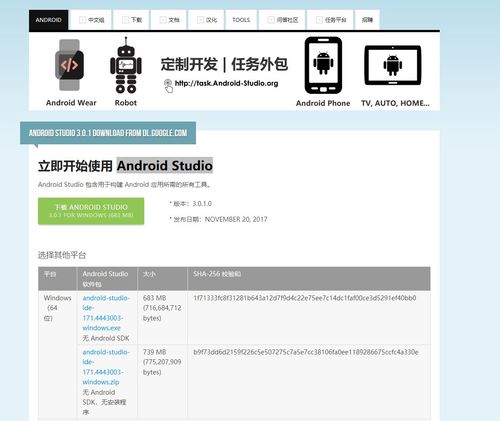Click the Android Studio 3.0.1 download ribbon heading
The width and height of the screenshot is (500, 421).
(x=108, y=133)
